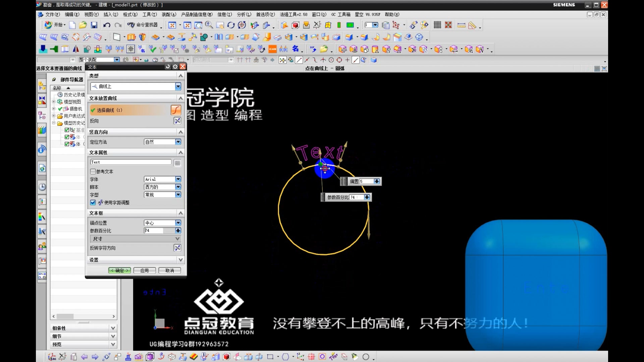644x362 pixels.
Task: Click the Undo arrow icon
Action: click(x=107, y=25)
